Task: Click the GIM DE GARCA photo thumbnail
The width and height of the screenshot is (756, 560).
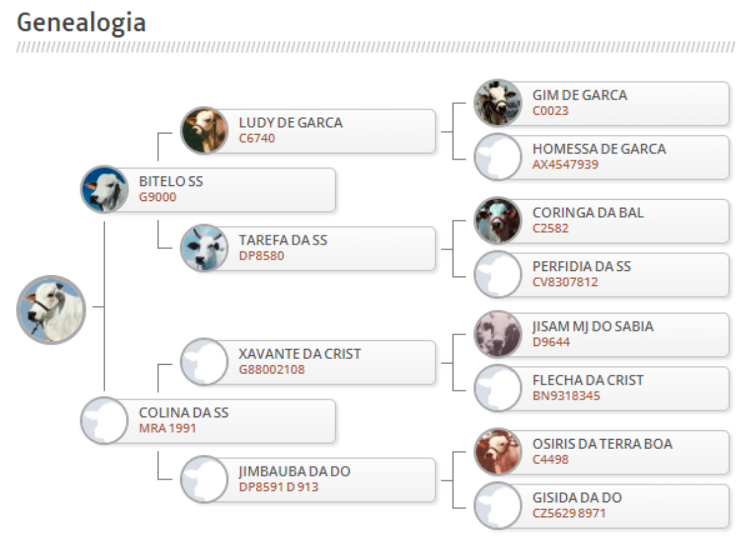Action: (498, 103)
